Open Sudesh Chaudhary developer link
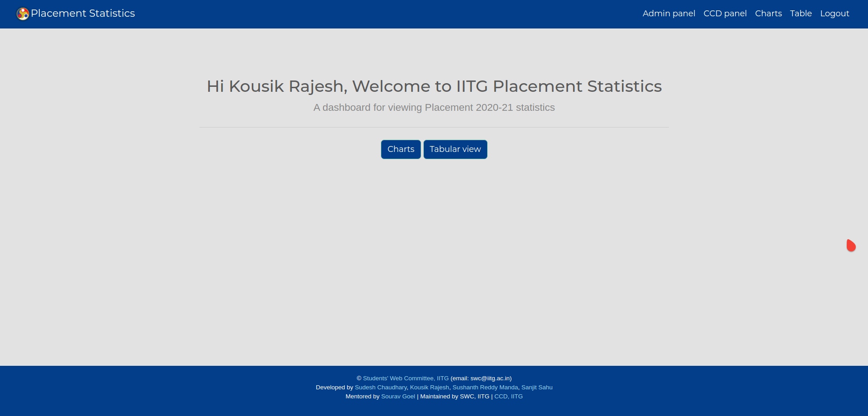This screenshot has height=416, width=868. point(380,388)
